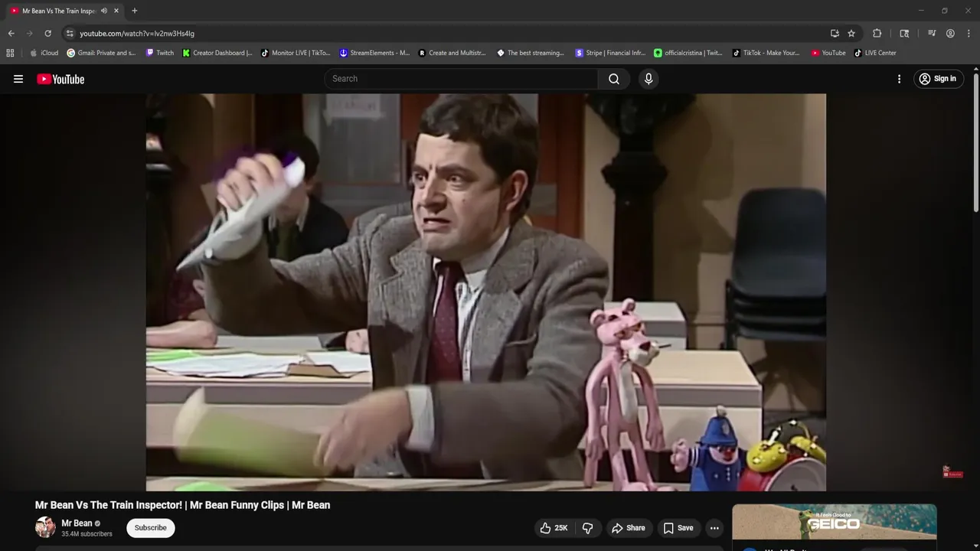The width and height of the screenshot is (980, 551).
Task: Open the Gmail bookmark
Action: 101,53
